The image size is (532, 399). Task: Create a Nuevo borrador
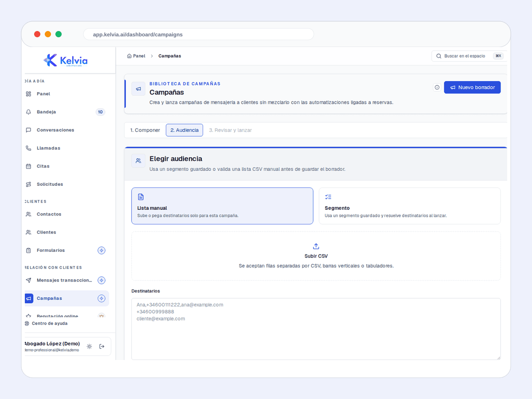point(473,88)
